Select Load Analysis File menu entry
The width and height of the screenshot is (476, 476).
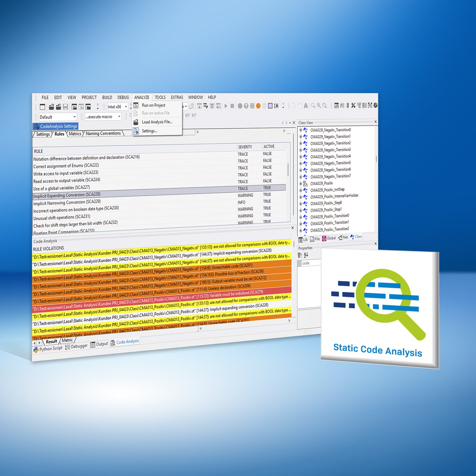[x=157, y=122]
